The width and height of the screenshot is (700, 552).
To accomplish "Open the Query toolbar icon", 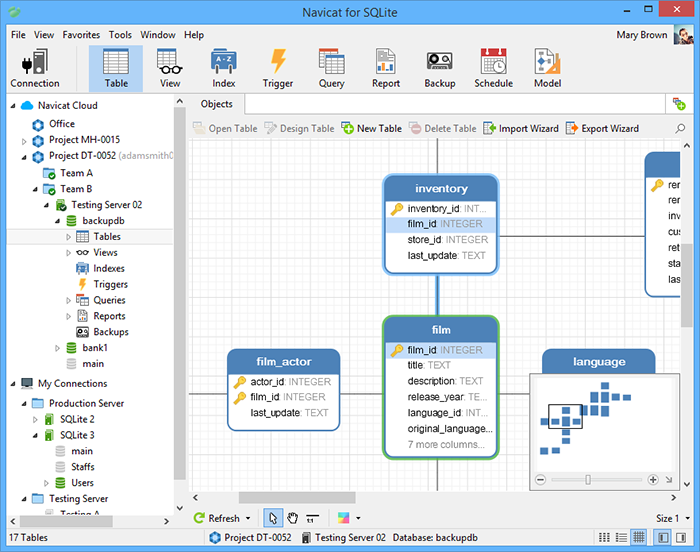I will coord(332,68).
